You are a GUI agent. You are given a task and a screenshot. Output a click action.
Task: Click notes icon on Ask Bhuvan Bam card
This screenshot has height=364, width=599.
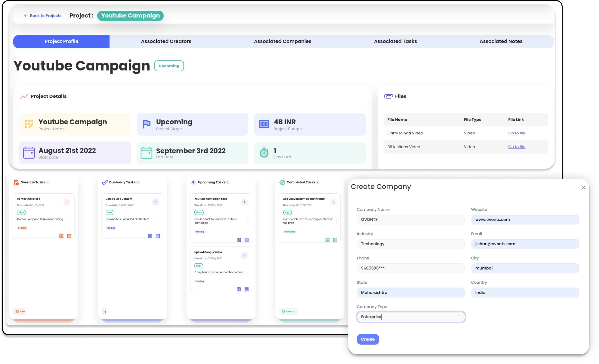tap(335, 240)
